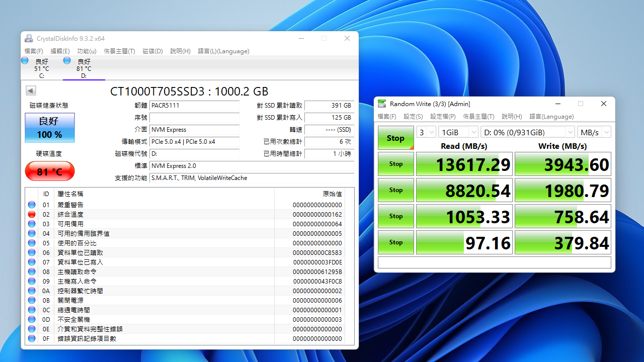Click the Stop button beside 1053.33 read
Viewport: 644px width, 362px height.
[x=395, y=216]
